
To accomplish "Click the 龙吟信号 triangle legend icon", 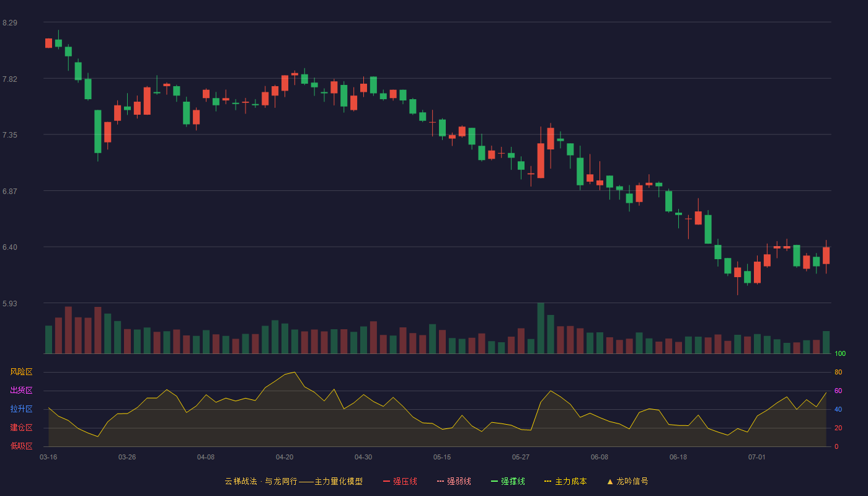I will tap(609, 481).
